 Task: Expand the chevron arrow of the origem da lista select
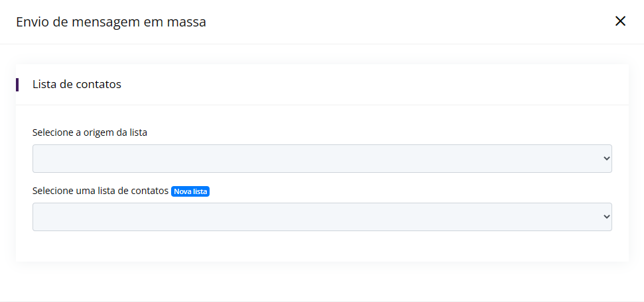click(607, 158)
